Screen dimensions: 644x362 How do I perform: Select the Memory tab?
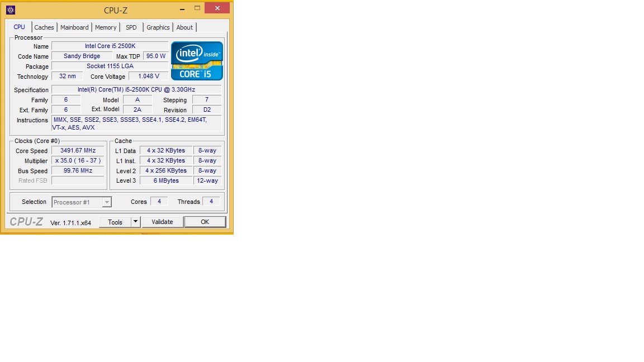[106, 27]
